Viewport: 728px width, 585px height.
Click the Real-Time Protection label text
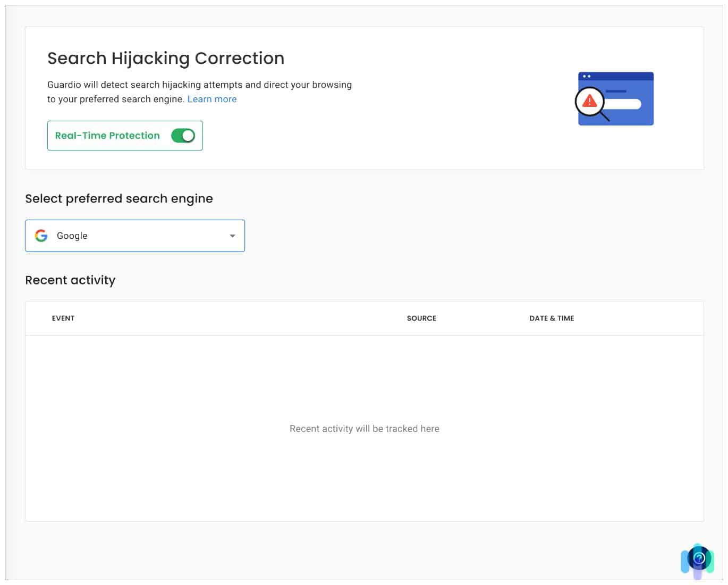[107, 136]
